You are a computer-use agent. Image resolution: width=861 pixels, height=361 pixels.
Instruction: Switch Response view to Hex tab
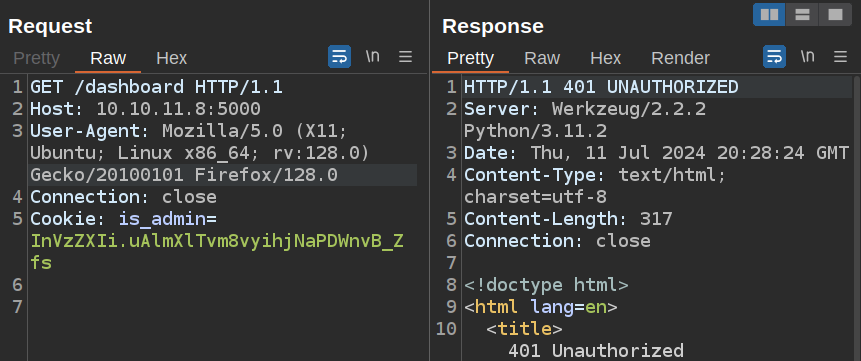click(x=605, y=58)
